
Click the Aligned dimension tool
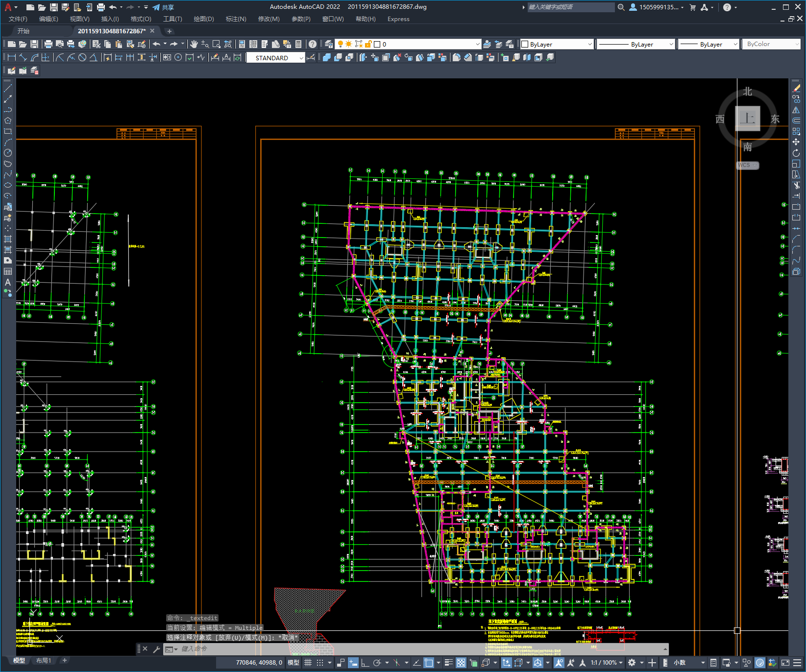point(23,57)
